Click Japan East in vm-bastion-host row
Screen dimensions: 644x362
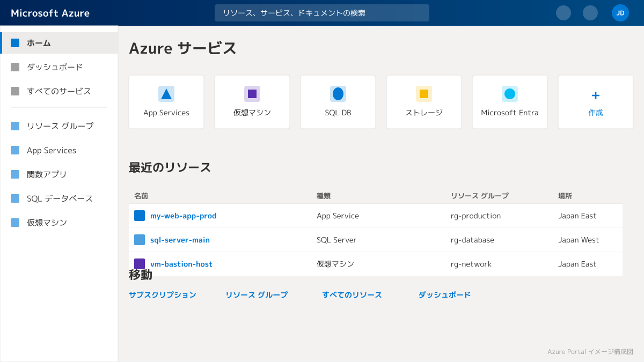point(577,264)
